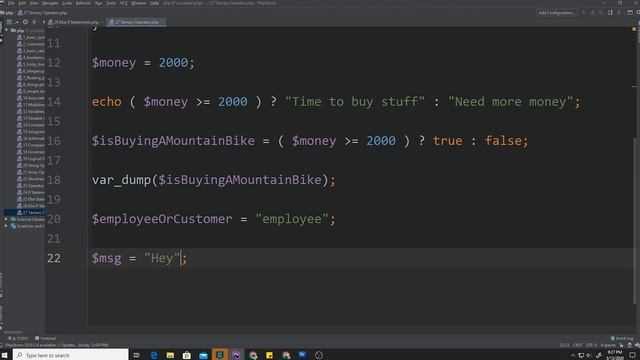Switch to the 26 Else If Statements.php tab
Screen dimensions: 640x360
[x=76, y=22]
